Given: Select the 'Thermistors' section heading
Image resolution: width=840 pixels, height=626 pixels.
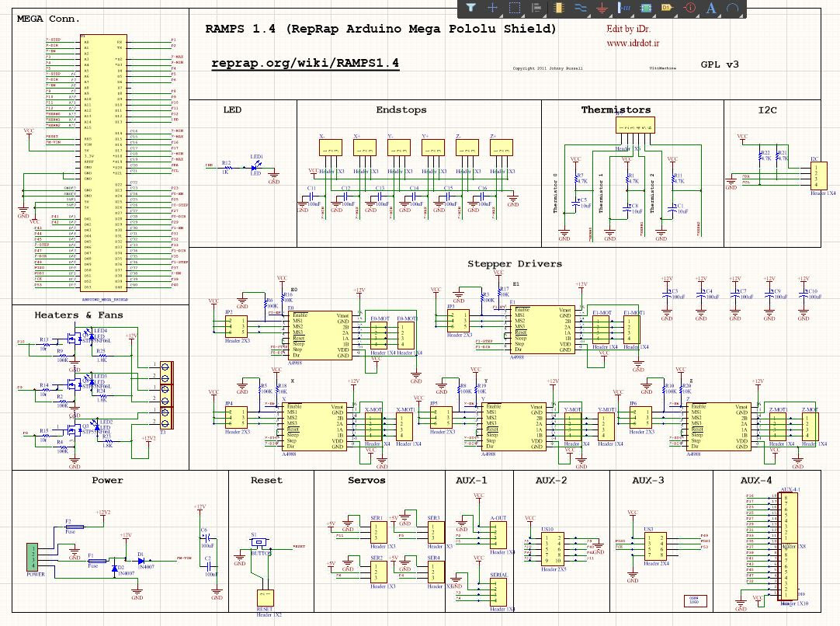Looking at the screenshot, I should (616, 110).
